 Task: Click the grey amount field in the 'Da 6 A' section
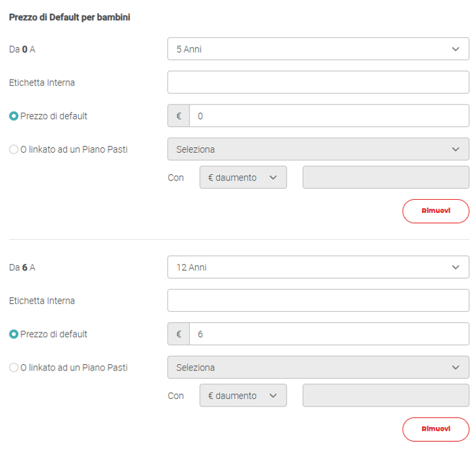385,396
